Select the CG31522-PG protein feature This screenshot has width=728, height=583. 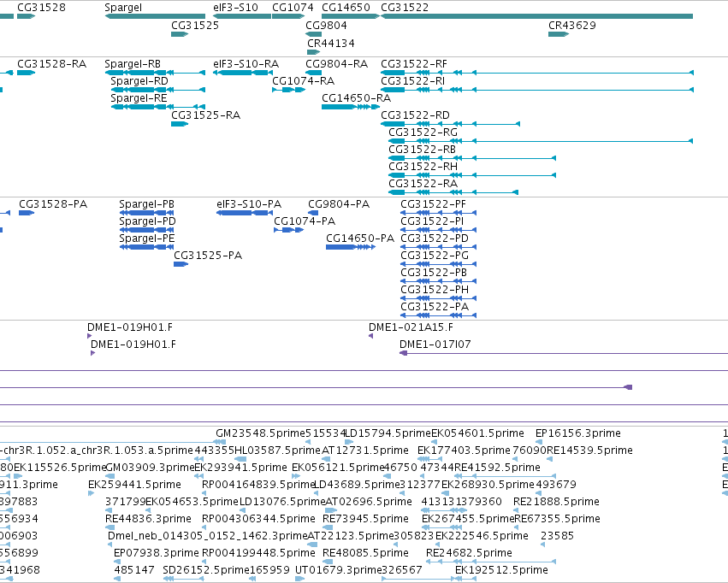438,264
